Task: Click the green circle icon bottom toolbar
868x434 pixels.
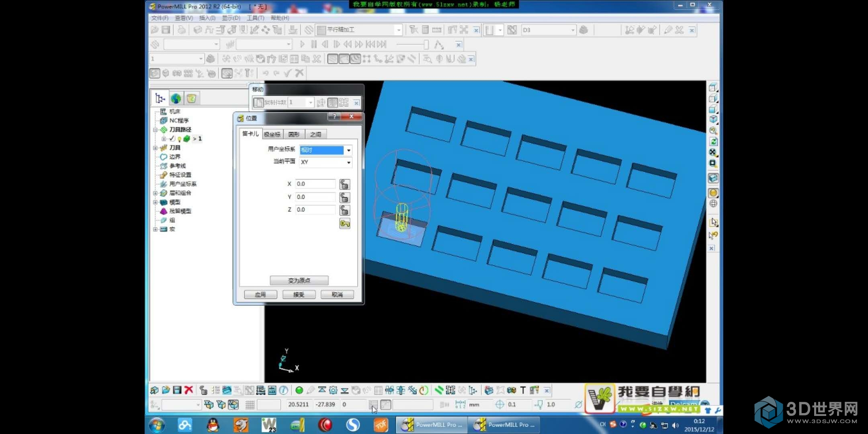Action: (299, 390)
